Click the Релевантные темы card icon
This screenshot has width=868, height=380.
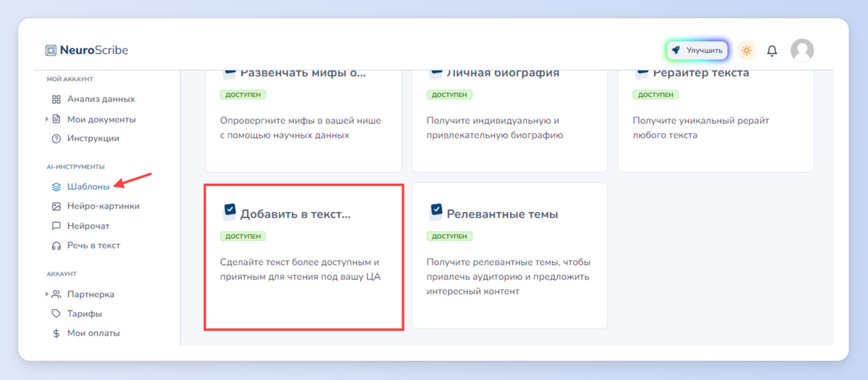pos(435,211)
